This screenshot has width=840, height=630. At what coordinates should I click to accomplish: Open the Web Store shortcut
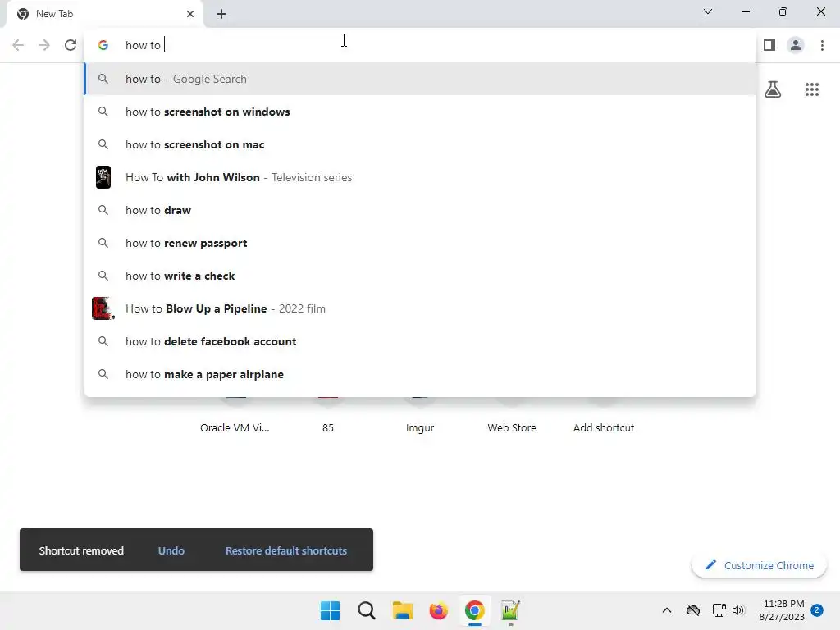[x=512, y=427]
